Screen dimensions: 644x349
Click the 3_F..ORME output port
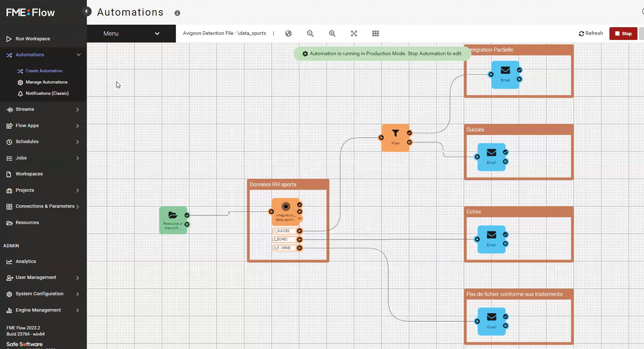299,248
